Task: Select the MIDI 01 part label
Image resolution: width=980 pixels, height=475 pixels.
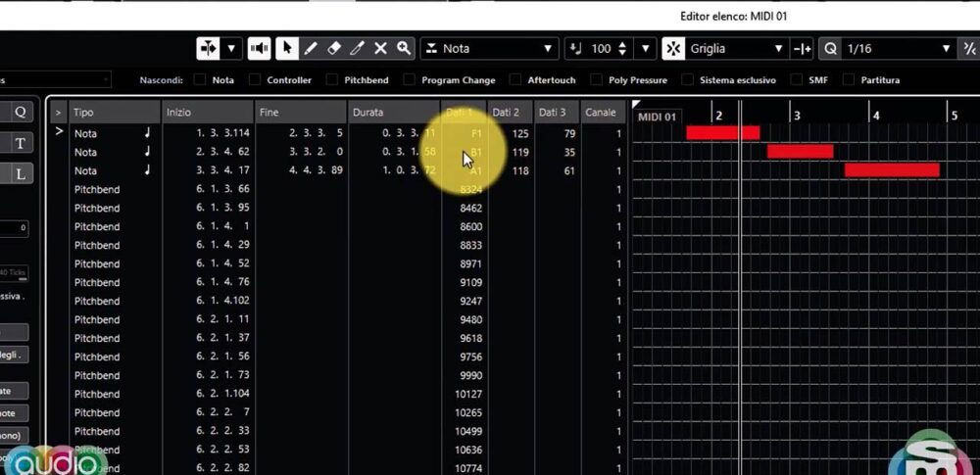Action: 657,117
